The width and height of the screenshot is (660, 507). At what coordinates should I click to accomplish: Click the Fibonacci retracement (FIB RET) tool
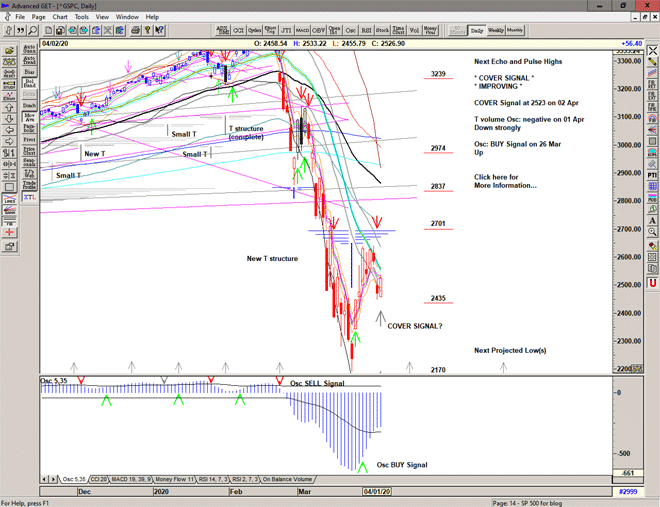[x=652, y=85]
